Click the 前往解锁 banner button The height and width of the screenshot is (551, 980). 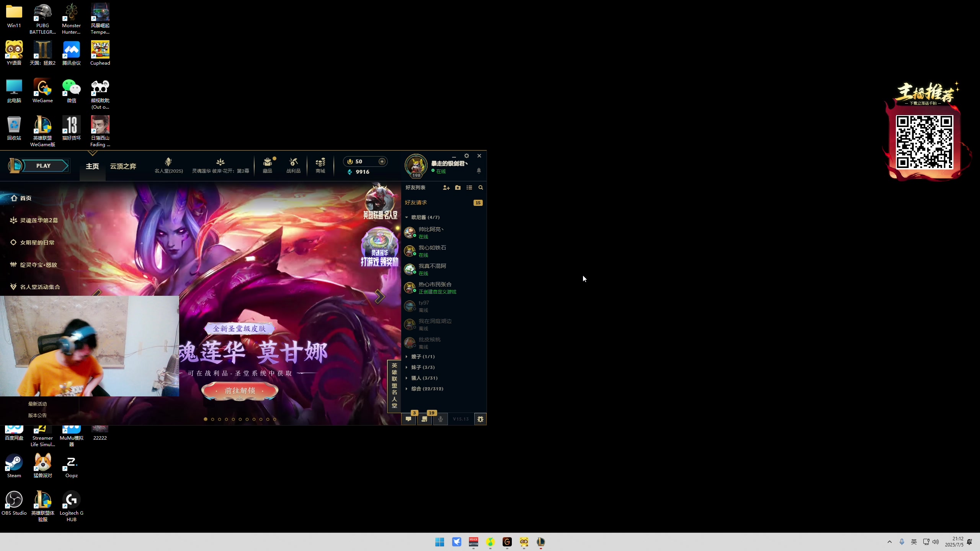[240, 391]
